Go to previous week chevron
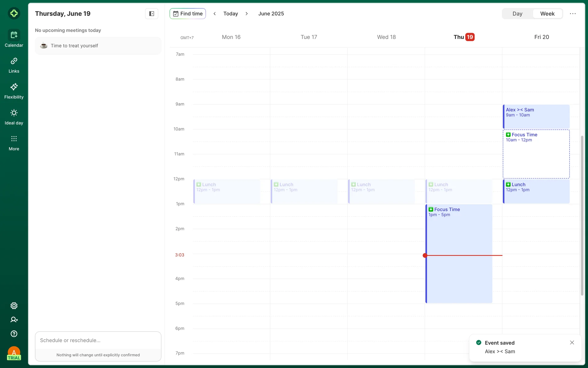Screen dimensions: 588x368 pos(215,13)
